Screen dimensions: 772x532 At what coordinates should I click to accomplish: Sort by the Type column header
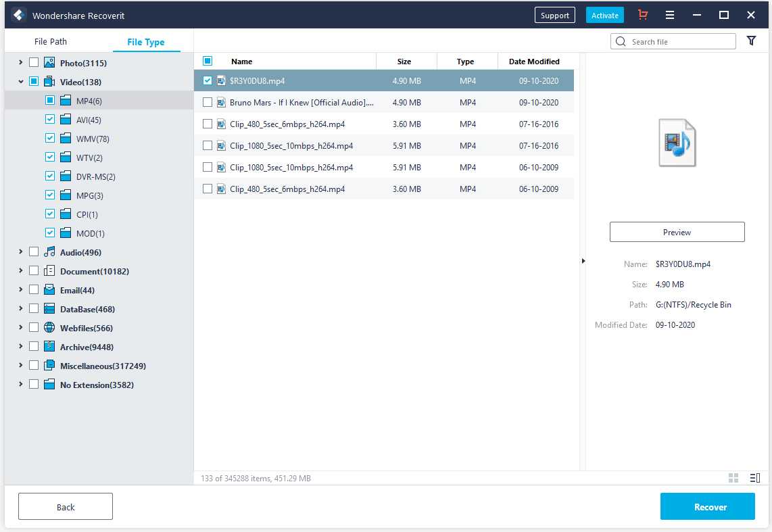(465, 62)
